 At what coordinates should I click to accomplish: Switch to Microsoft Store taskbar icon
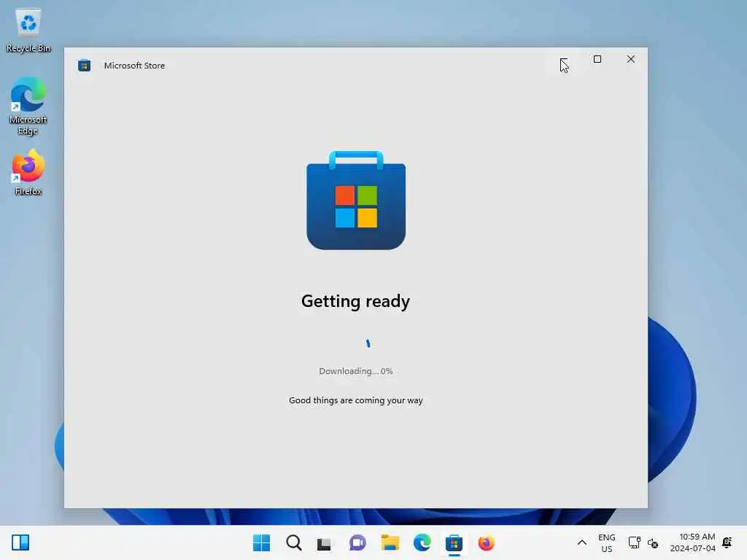click(x=454, y=542)
